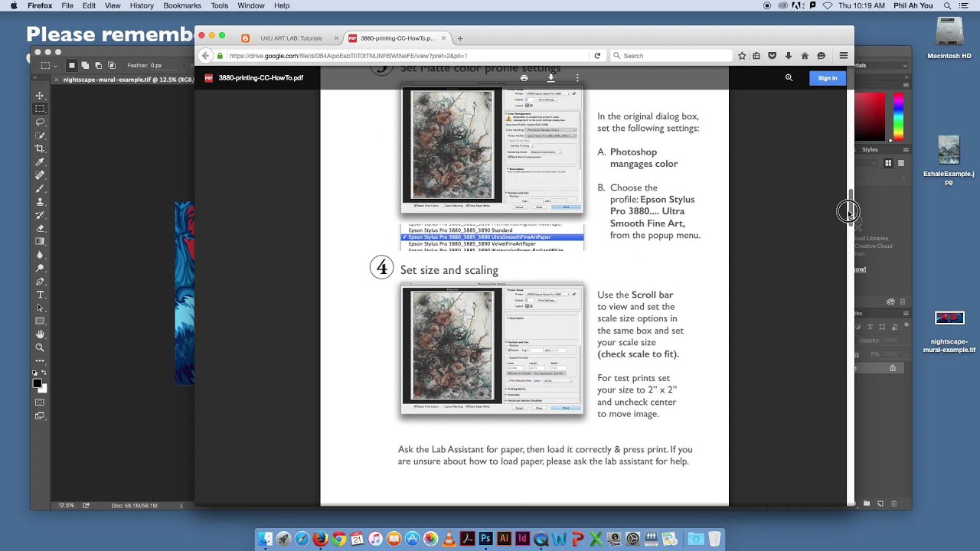The height and width of the screenshot is (551, 980).
Task: Open Firefox downloads arrow
Action: [x=789, y=56]
